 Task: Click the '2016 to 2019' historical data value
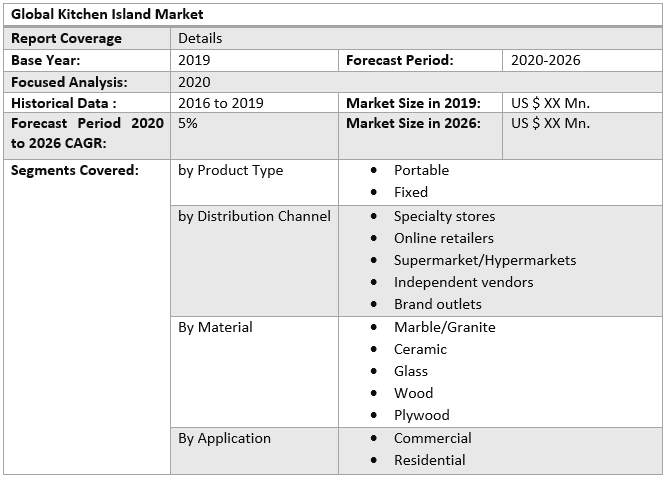tap(220, 103)
